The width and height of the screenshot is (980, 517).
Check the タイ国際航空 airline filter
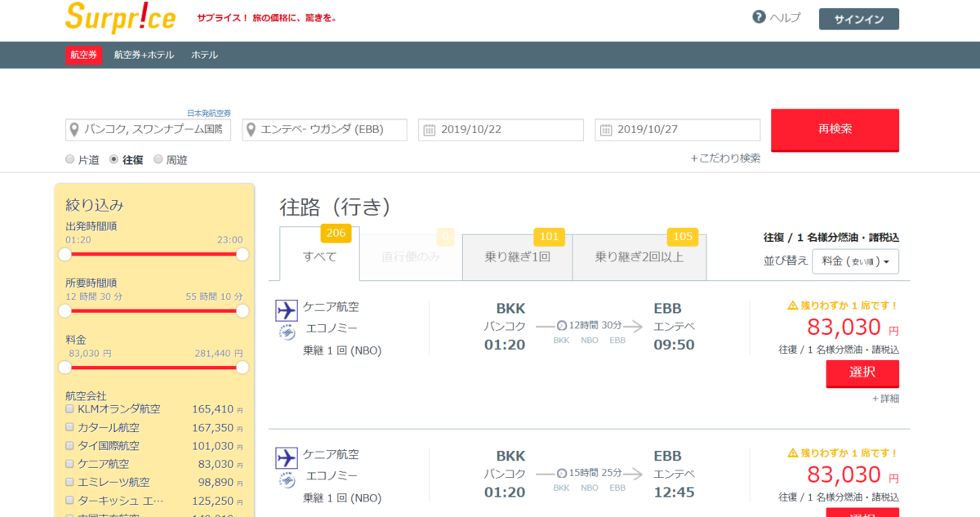coord(70,446)
